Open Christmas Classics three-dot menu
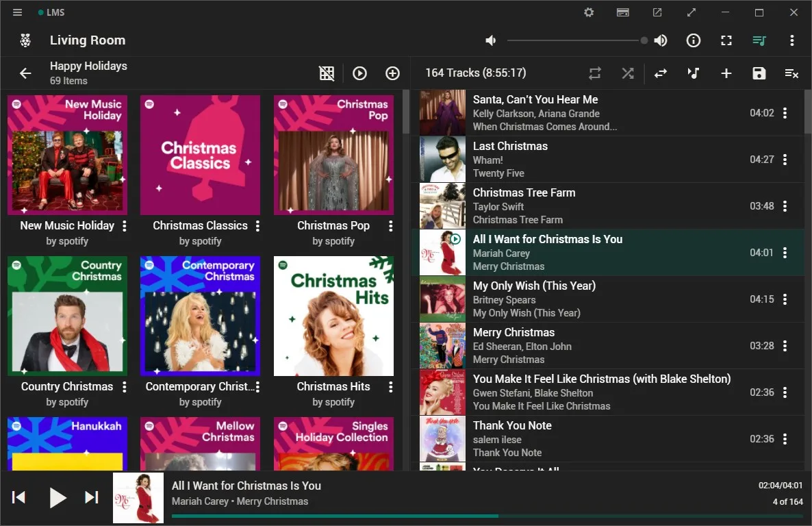812x526 pixels. (257, 226)
